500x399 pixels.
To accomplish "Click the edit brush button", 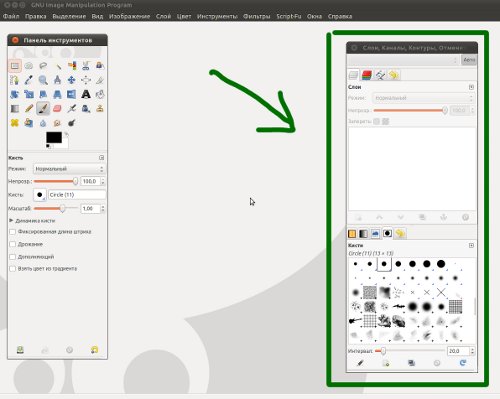I will (x=360, y=363).
